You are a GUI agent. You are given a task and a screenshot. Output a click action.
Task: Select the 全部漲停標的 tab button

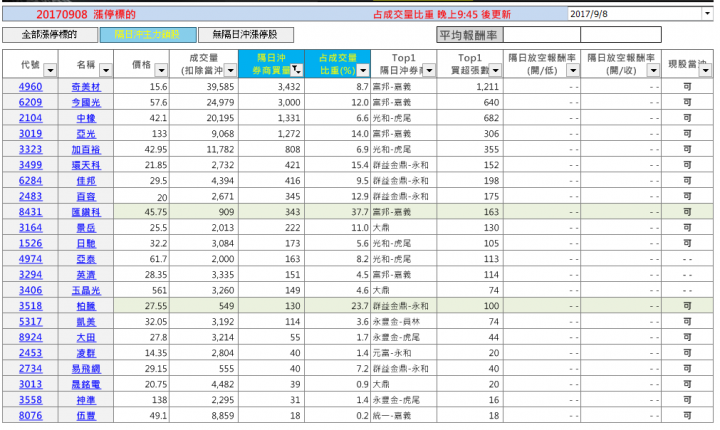(50, 35)
